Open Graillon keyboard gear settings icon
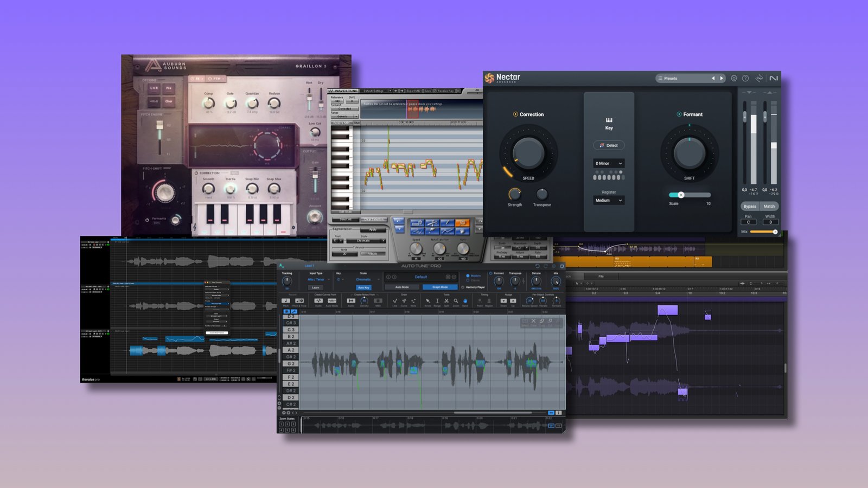The width and height of the screenshot is (868, 488). [x=293, y=227]
